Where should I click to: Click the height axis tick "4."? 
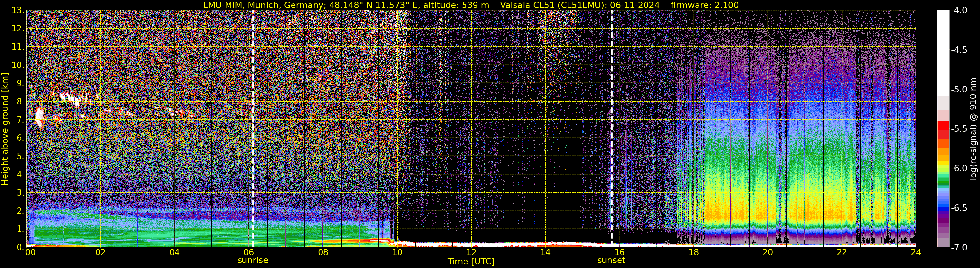(20, 175)
